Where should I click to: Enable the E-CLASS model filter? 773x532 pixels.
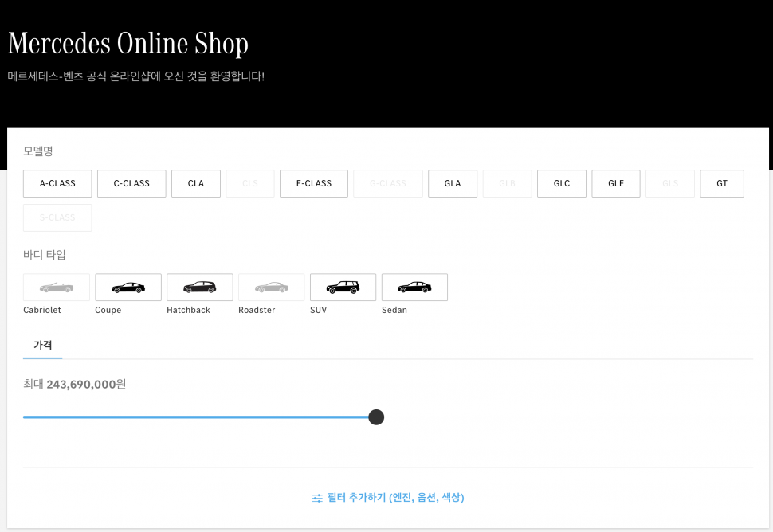(x=313, y=183)
